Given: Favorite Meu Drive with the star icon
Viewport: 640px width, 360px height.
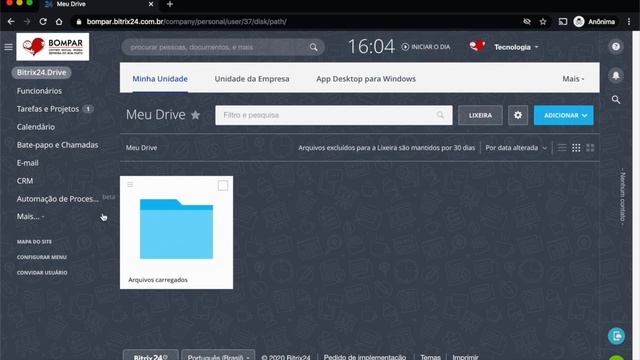Looking at the screenshot, I should tap(196, 115).
